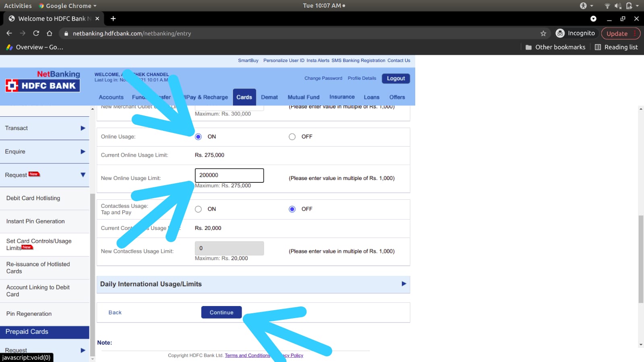Click the page vertical scrollbar thumb
This screenshot has height=362, width=644.
click(x=641, y=259)
